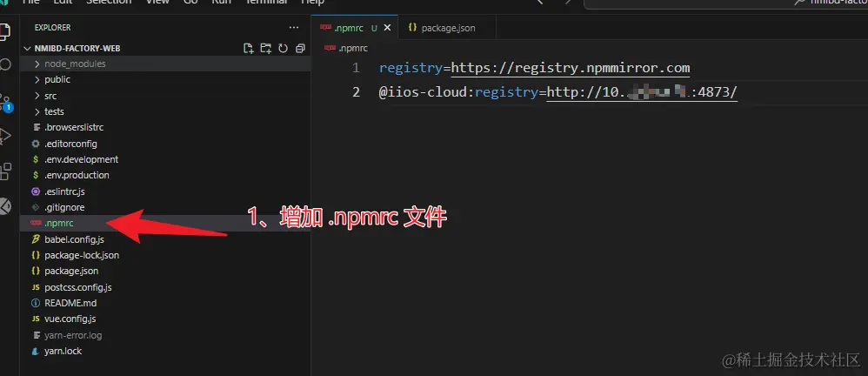868x376 pixels.
Task: Expand the src folder
Action: (165, 96)
